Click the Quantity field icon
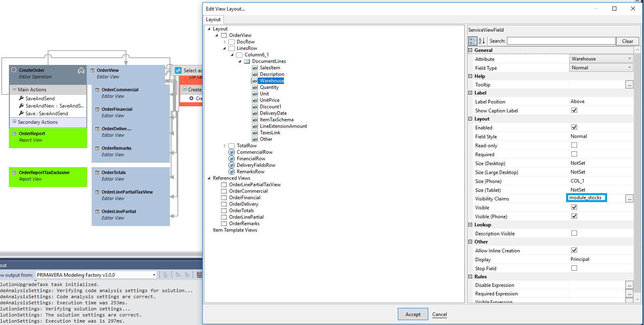Screen dimensions: 644x325 255,87
